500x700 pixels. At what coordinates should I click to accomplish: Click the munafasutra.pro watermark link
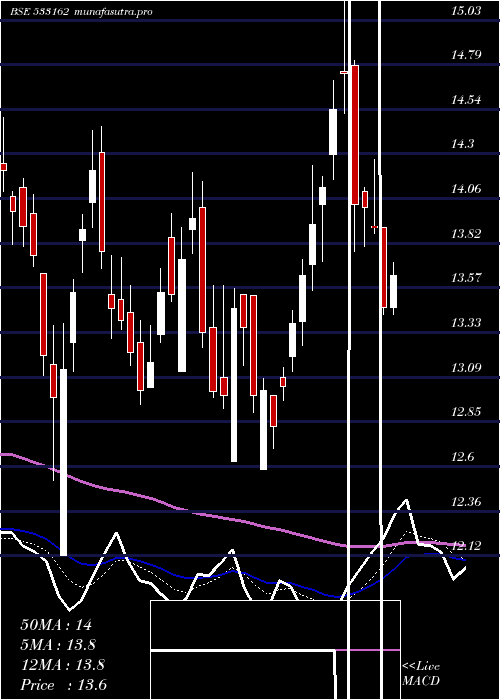[113, 12]
